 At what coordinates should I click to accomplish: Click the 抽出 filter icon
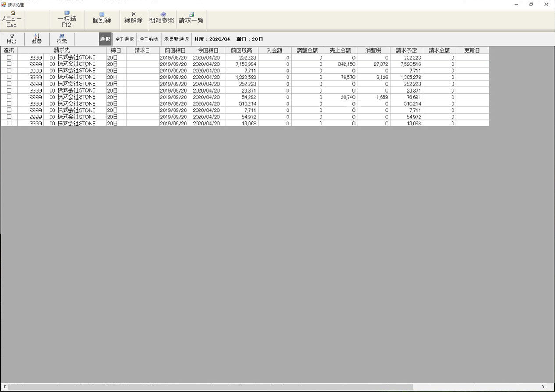coord(12,36)
